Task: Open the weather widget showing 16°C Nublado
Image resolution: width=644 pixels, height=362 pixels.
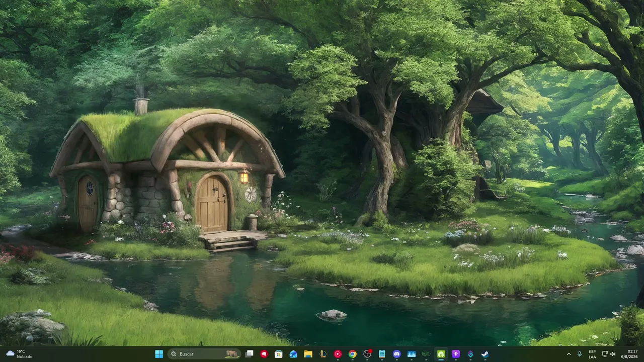Action: pos(20,354)
